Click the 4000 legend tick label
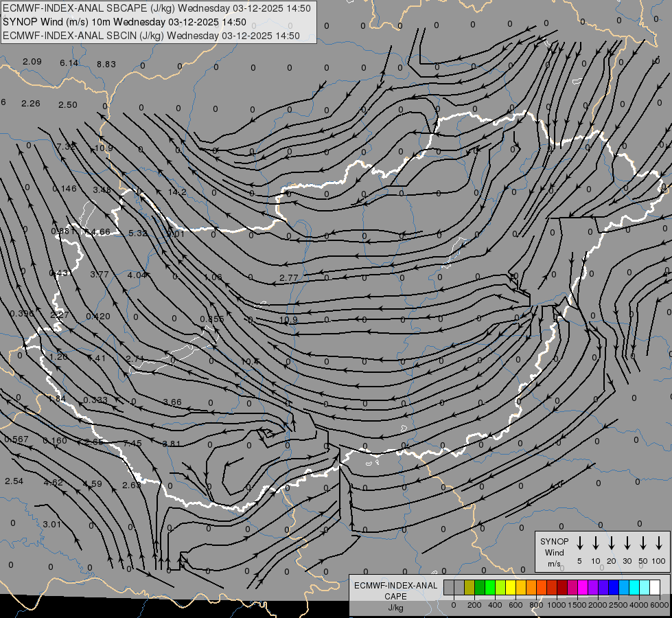This screenshot has height=618, width=672. 638,605
